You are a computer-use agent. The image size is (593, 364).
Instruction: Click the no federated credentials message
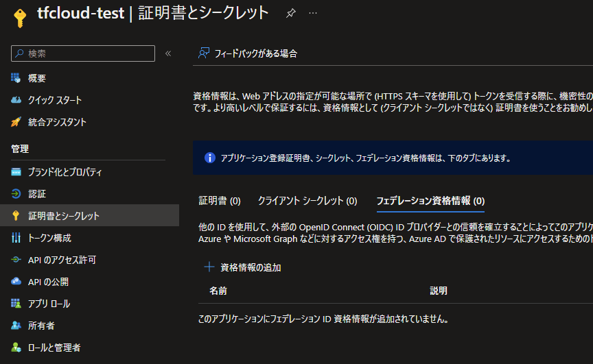click(x=324, y=319)
